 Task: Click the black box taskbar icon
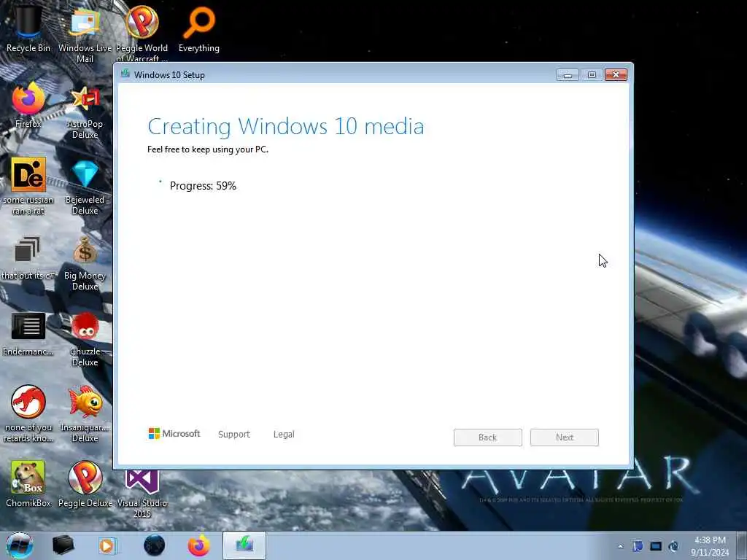pos(63,545)
